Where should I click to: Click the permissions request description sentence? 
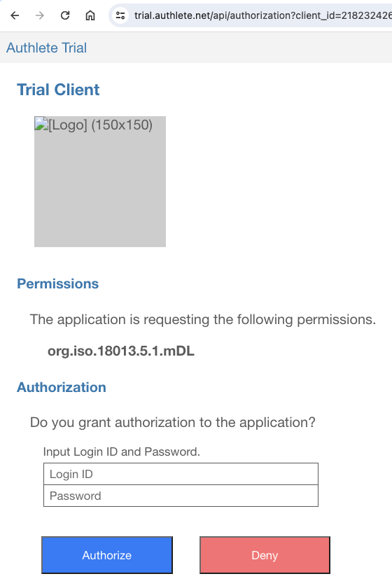[202, 319]
